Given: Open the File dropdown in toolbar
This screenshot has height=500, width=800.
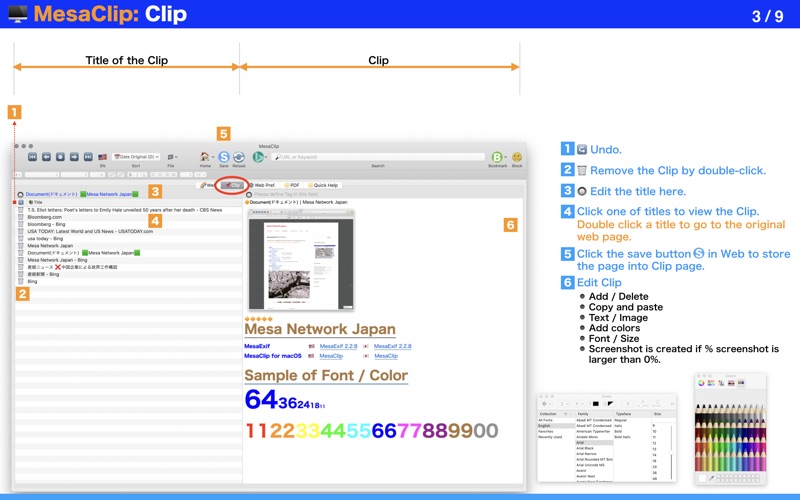Looking at the screenshot, I should tap(172, 157).
